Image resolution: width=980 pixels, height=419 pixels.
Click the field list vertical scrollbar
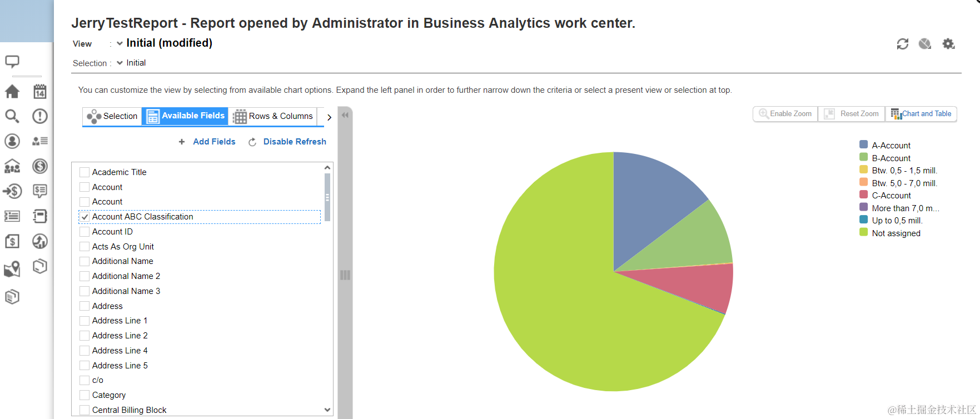(x=327, y=197)
